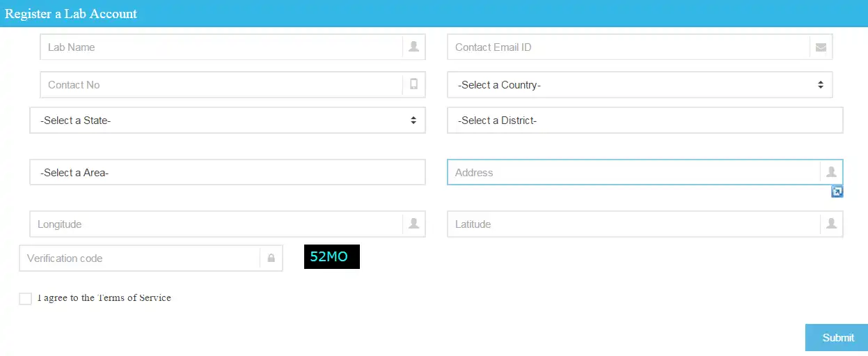
Task: Submit the lab registration form
Action: point(837,337)
